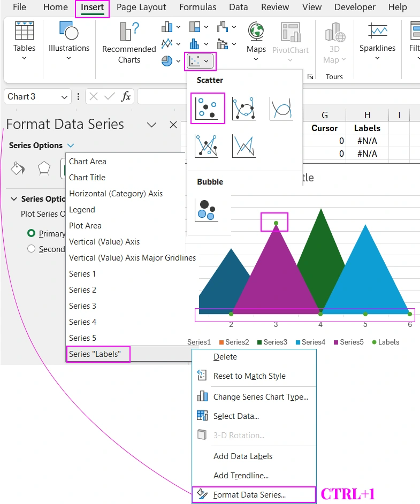This screenshot has height=504, width=420.
Task: Switch to the Page Layout ribbon tab
Action: pos(141,7)
